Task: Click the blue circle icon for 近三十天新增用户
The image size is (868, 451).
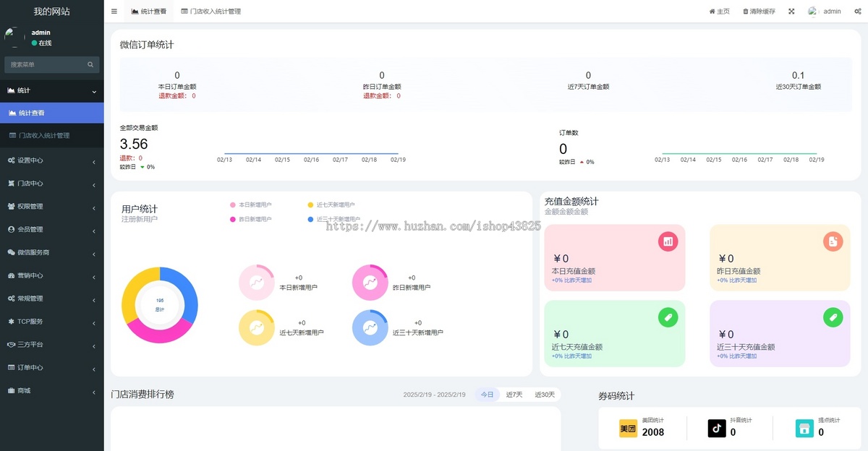Action: (370, 328)
